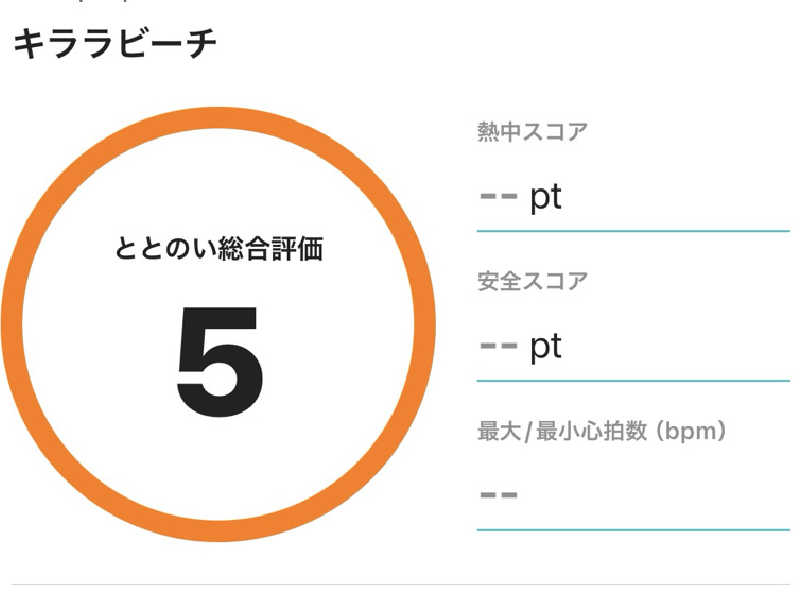The height and width of the screenshot is (600, 800).
Task: Select the pt unit under 安全スコア
Action: coord(546,346)
